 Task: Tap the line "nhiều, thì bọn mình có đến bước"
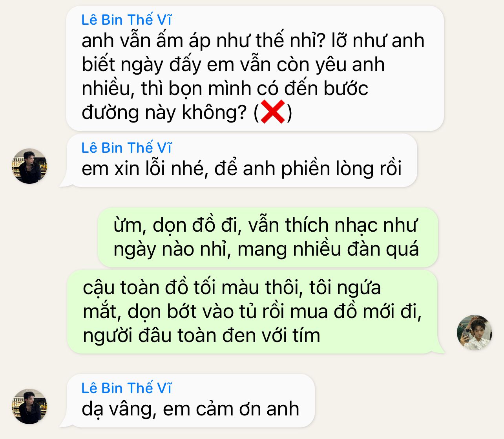click(225, 88)
